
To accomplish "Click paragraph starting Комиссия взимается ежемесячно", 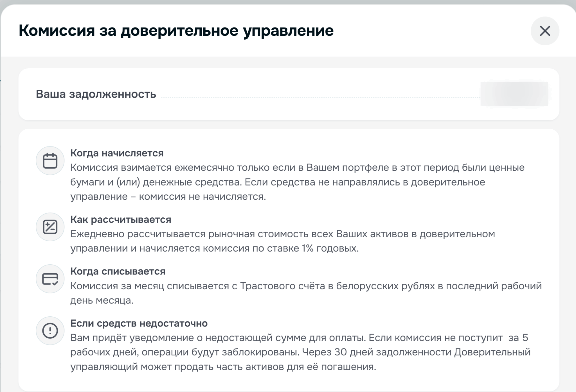I will [297, 182].
